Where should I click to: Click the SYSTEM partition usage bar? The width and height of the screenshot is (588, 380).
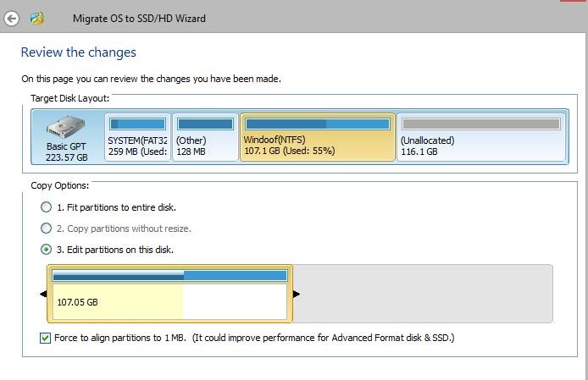[137, 124]
